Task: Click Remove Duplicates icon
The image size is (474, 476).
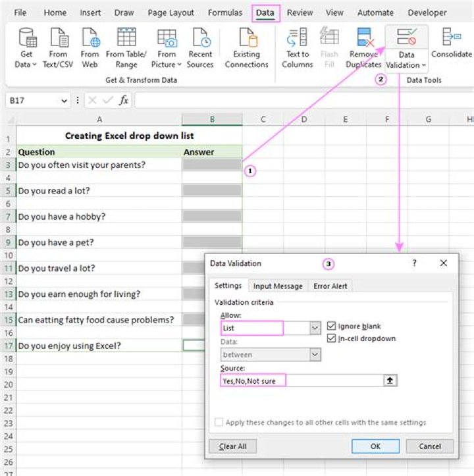Action: click(x=364, y=38)
